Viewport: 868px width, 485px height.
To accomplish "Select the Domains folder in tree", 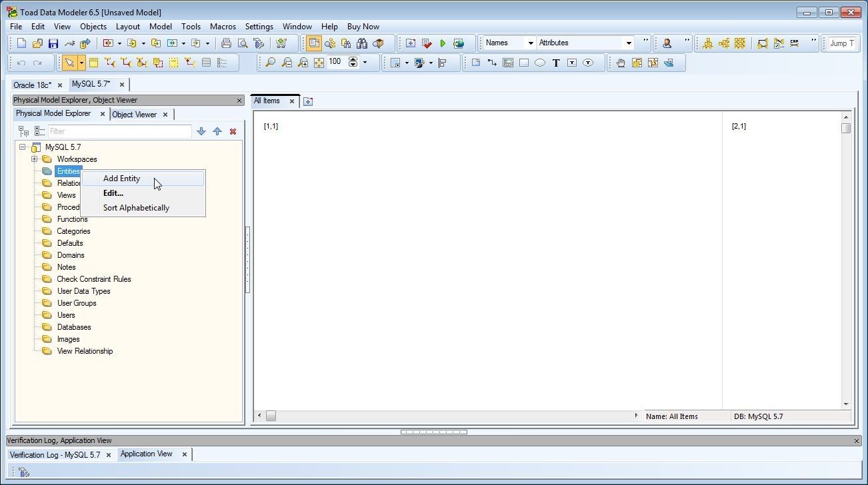I will tap(71, 255).
